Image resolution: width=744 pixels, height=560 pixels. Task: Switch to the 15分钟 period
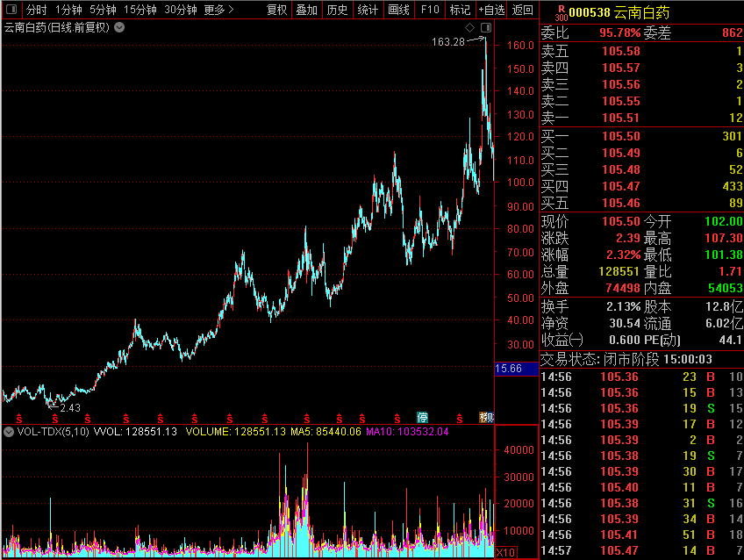click(140, 10)
